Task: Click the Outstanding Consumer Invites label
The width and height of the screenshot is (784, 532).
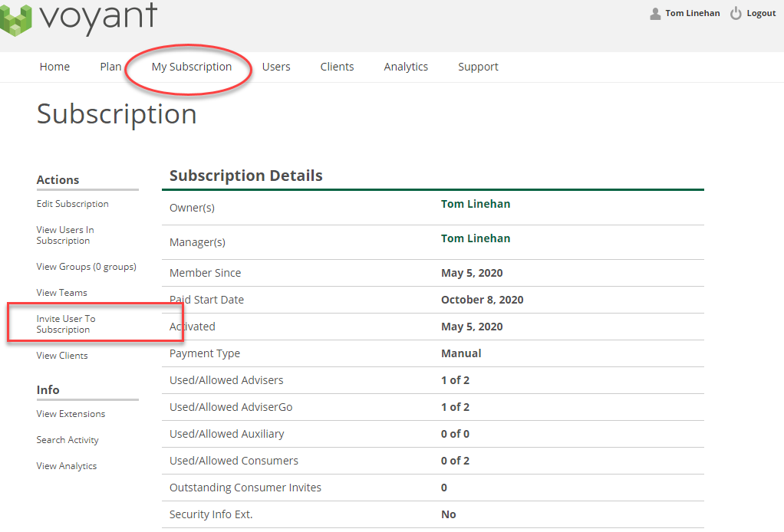Action: 245,488
